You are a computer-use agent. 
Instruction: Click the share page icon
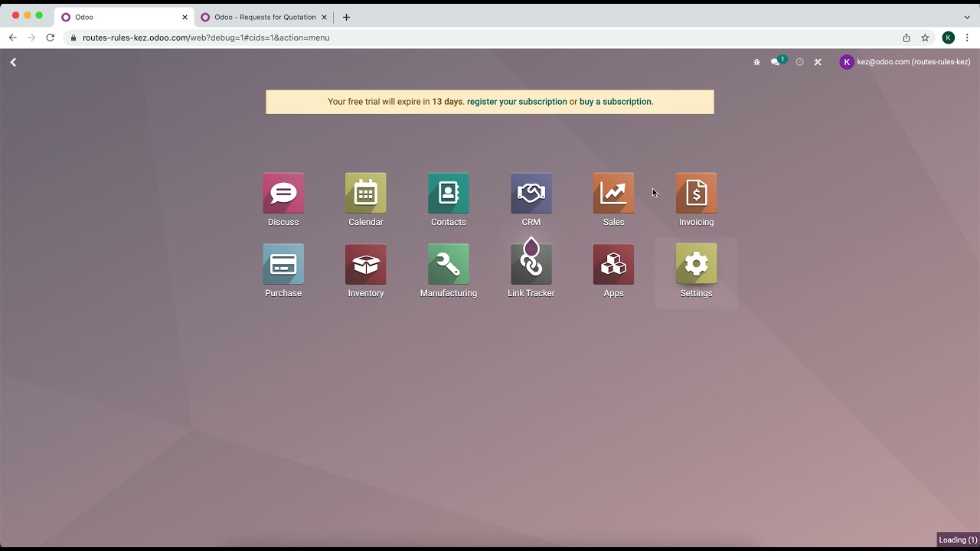click(906, 37)
